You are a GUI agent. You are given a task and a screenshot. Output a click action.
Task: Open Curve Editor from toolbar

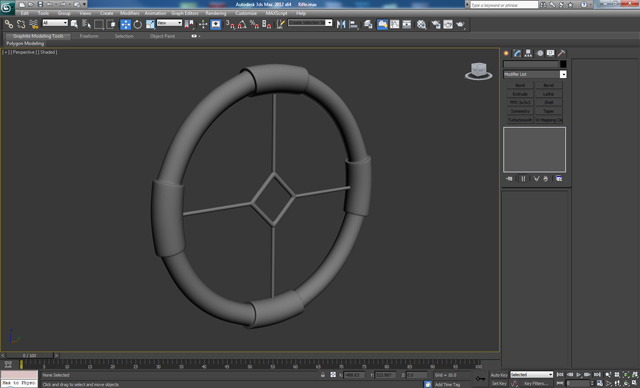395,24
